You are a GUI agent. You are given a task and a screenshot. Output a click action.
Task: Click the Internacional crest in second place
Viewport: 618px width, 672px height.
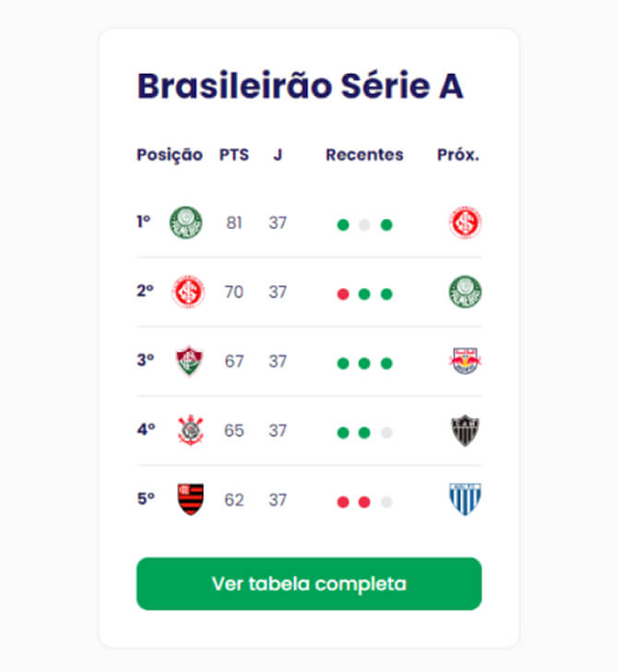click(188, 292)
